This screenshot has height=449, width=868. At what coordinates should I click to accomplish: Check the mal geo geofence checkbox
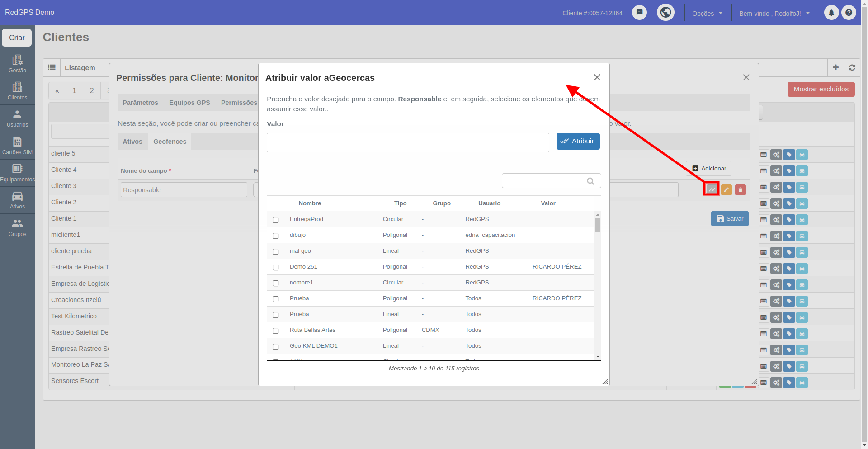point(275,251)
